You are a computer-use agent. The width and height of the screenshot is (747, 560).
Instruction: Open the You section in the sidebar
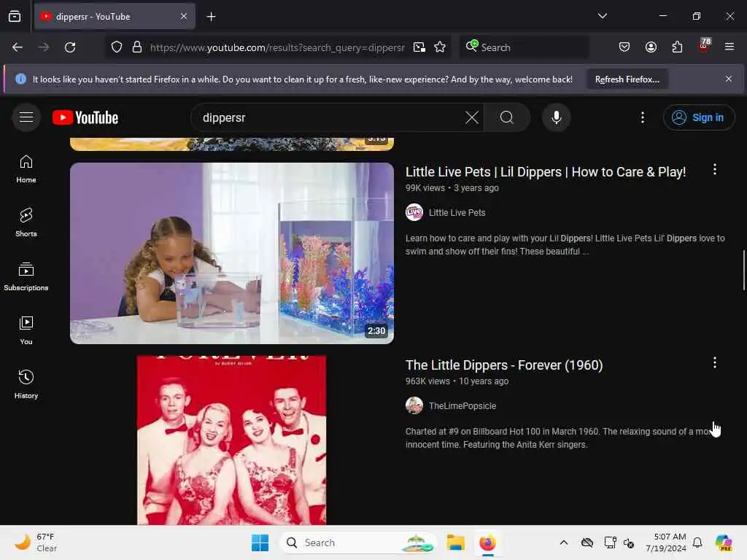point(26,330)
